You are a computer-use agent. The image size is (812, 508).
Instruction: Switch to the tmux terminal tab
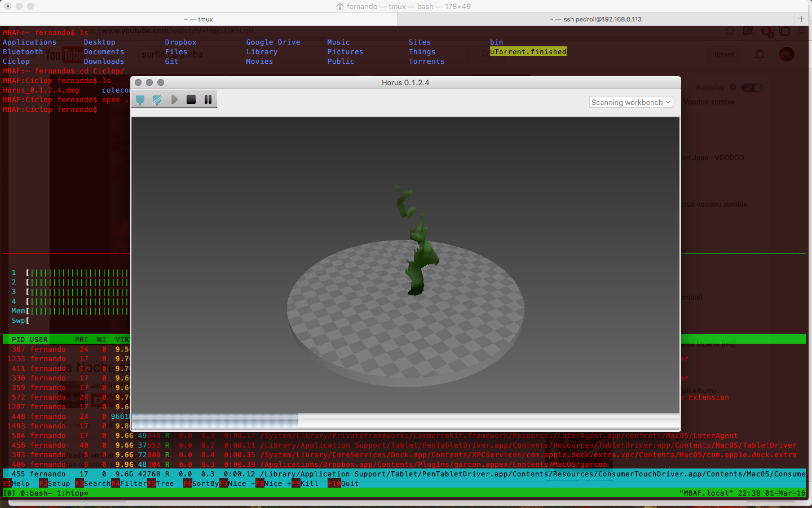pyautogui.click(x=198, y=19)
